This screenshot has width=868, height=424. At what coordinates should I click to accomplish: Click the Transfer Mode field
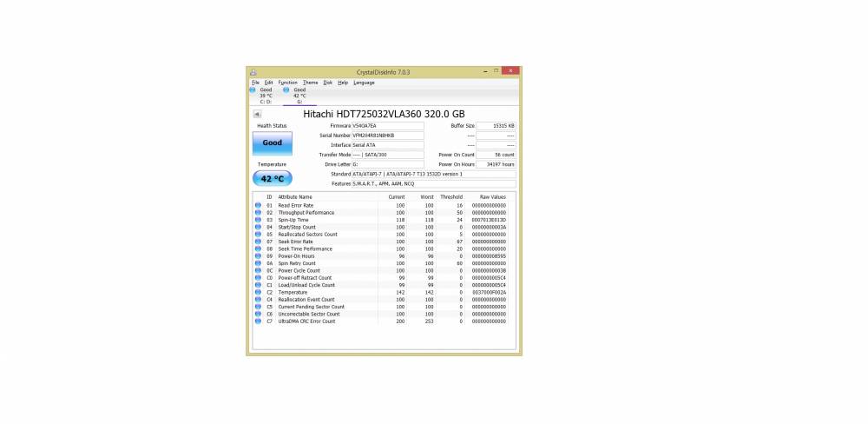[x=388, y=155]
